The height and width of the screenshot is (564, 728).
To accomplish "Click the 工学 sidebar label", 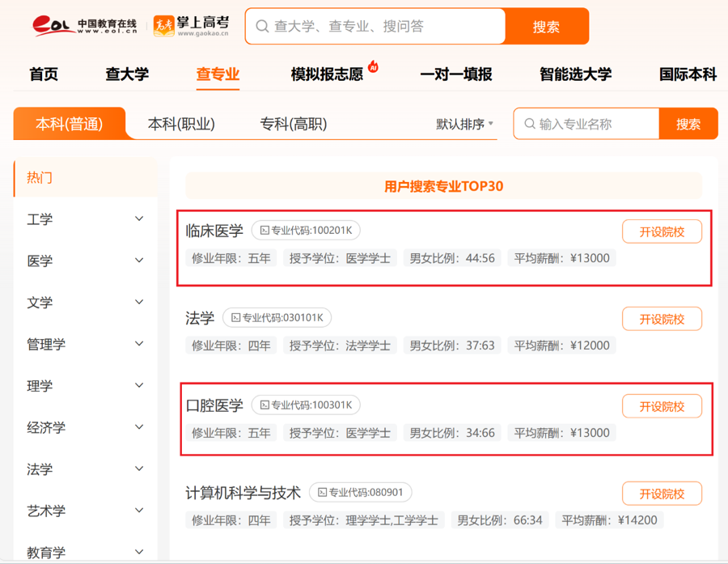I will coord(40,219).
